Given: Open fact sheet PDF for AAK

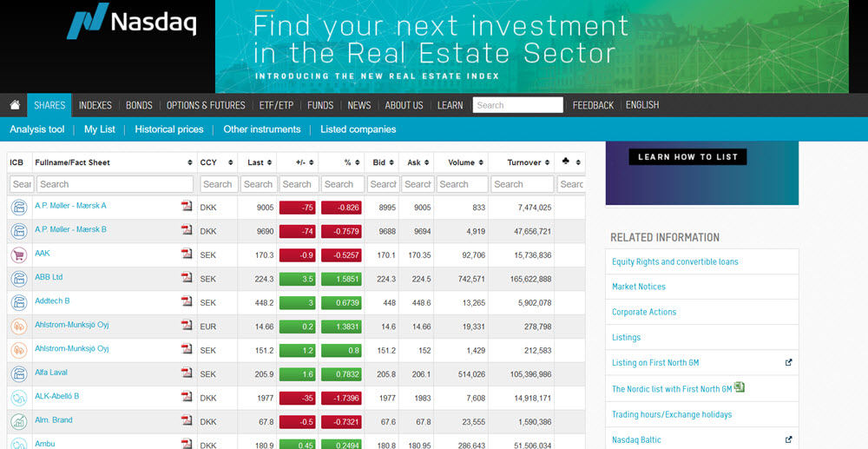Looking at the screenshot, I should [x=187, y=254].
